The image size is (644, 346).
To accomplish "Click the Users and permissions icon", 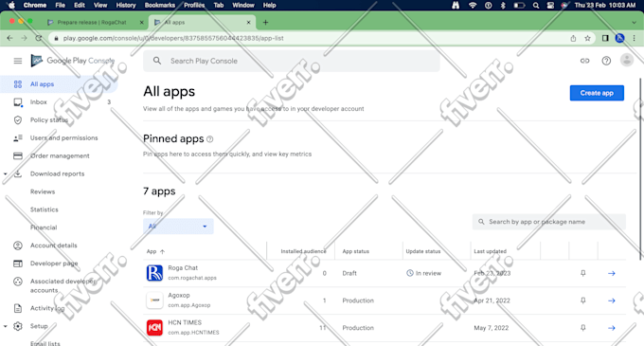I will (18, 138).
